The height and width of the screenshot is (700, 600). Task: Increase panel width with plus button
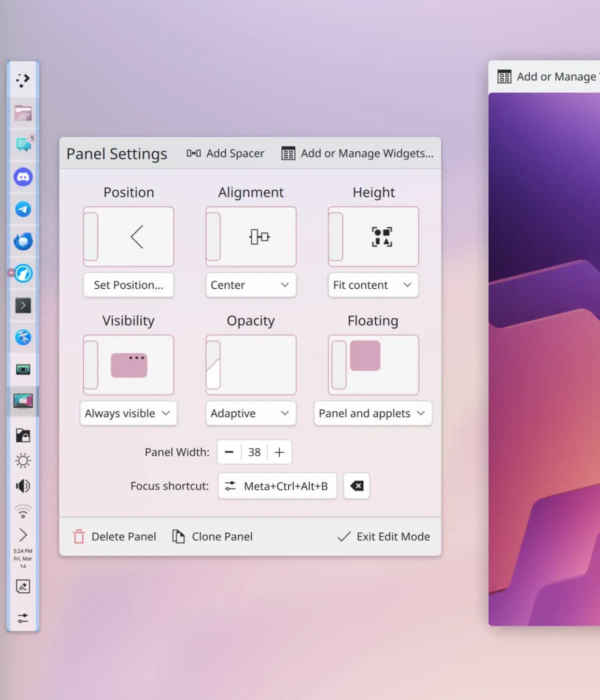click(279, 452)
